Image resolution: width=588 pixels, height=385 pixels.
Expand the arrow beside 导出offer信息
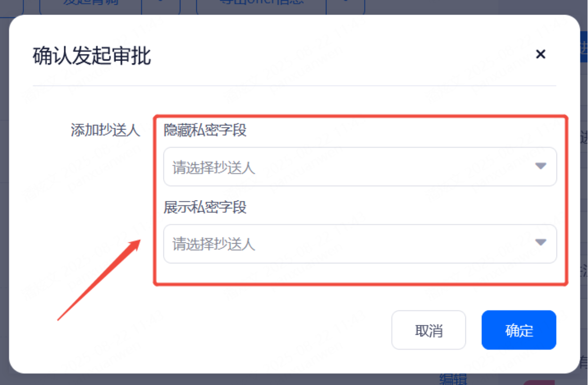pyautogui.click(x=346, y=5)
